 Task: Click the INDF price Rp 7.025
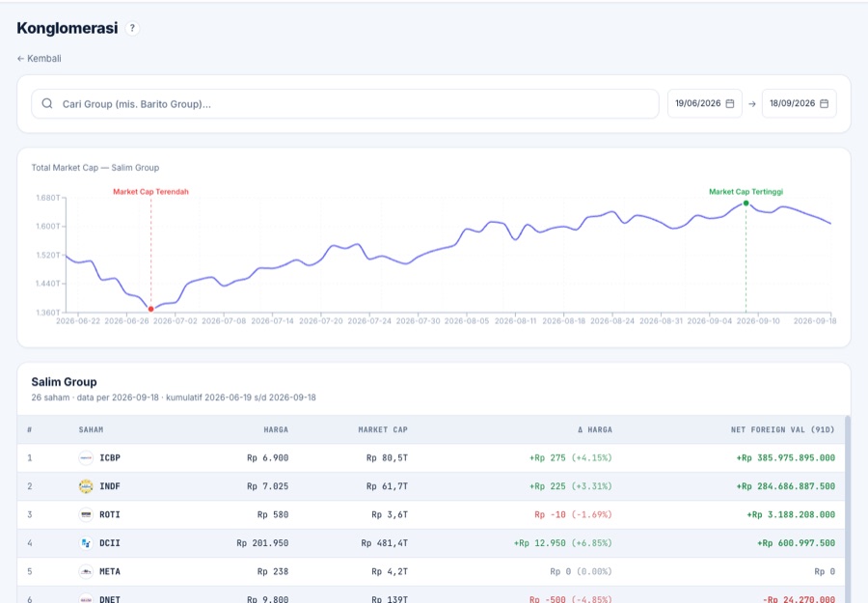coord(267,486)
